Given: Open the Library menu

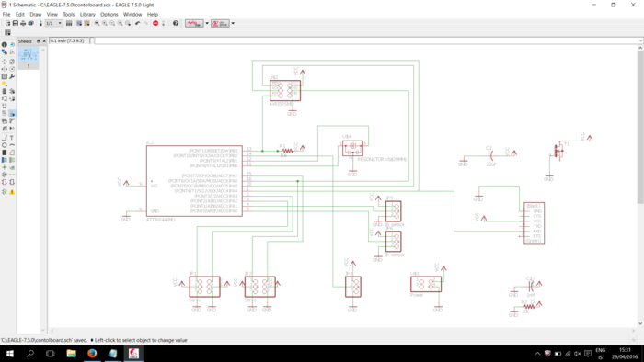Looking at the screenshot, I should [87, 14].
